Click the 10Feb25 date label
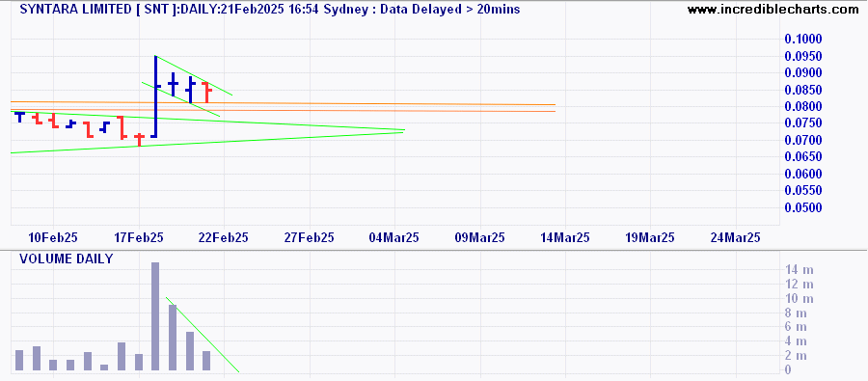The image size is (868, 381). [53, 237]
